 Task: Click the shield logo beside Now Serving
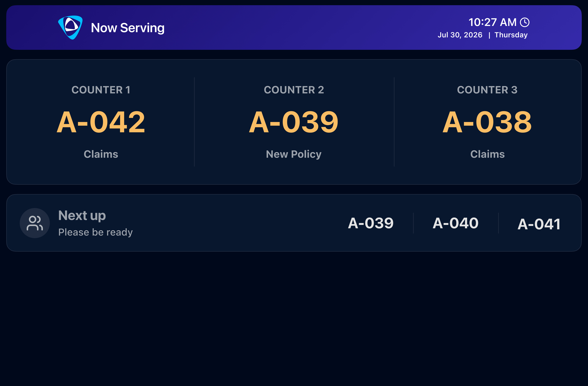[x=70, y=27]
